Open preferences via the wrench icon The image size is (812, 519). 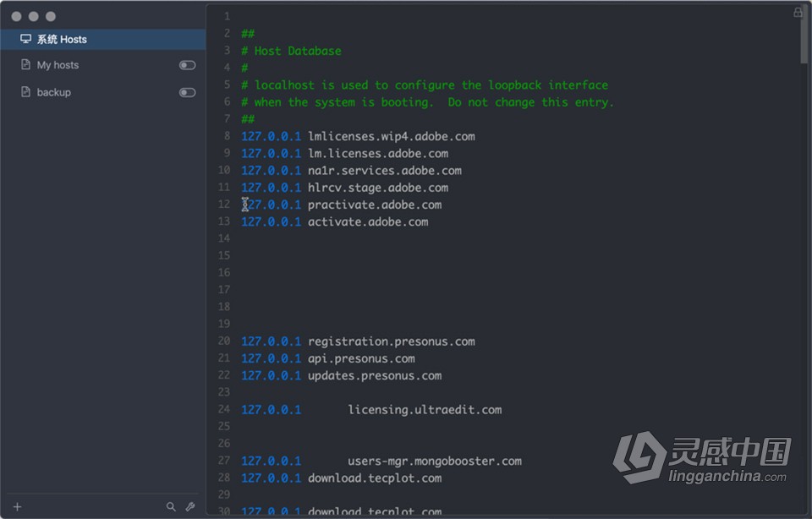point(189,505)
